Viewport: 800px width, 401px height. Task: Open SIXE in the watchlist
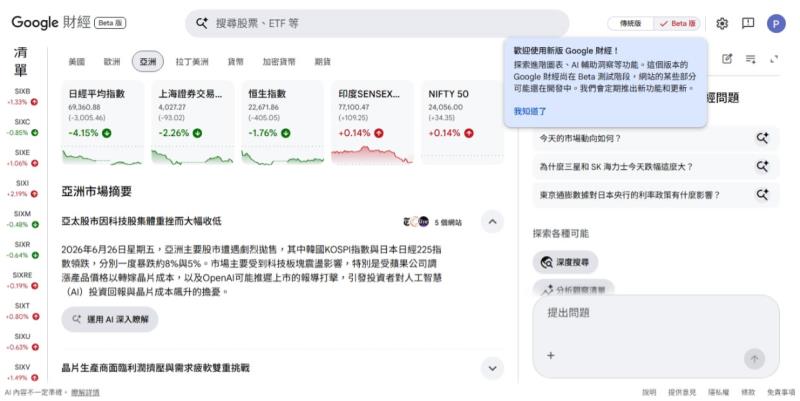[22, 158]
